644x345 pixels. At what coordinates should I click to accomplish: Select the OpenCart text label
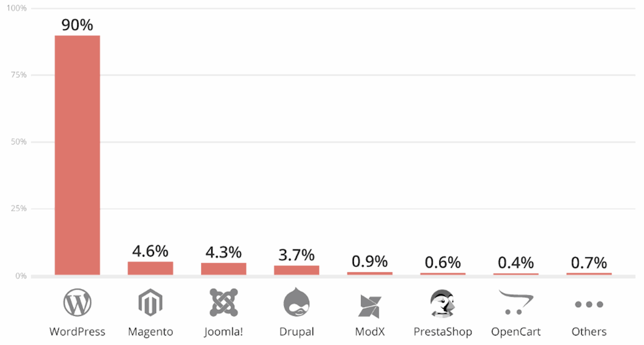(516, 332)
